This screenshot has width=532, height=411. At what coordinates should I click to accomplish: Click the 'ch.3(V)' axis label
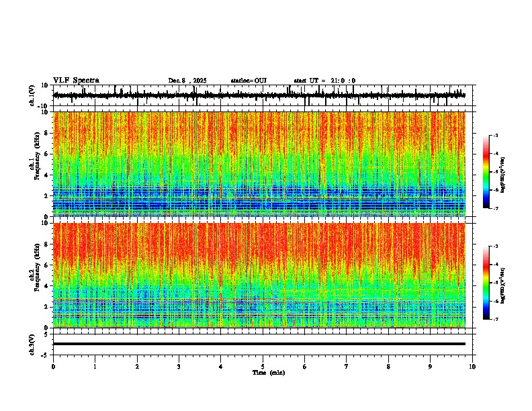pyautogui.click(x=32, y=345)
